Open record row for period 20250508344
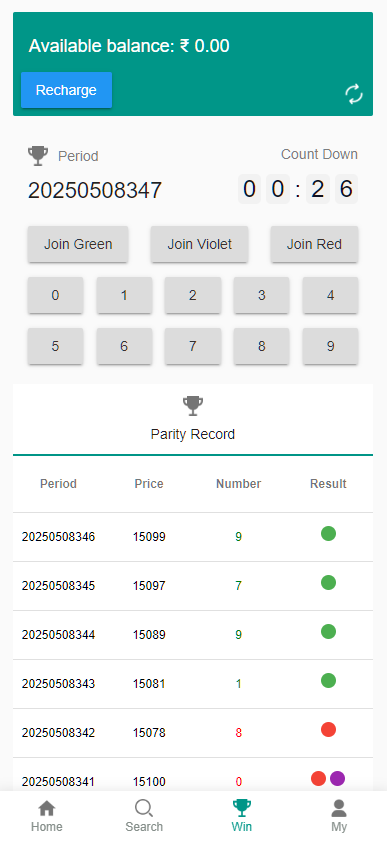Screen dimensions: 387x841 click(193, 635)
